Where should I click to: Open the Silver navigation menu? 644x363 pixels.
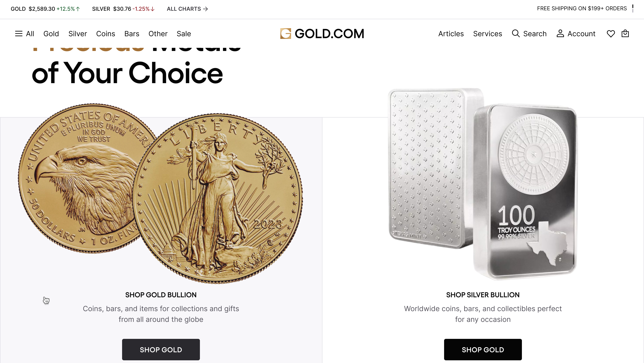click(x=78, y=34)
